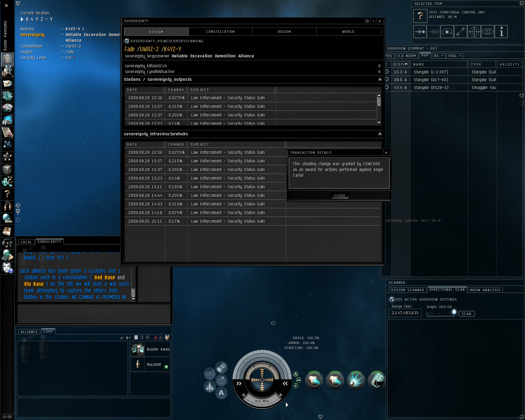Switch chat member list to second view mode
The width and height of the screenshot is (525, 420).
pyautogui.click(x=142, y=338)
